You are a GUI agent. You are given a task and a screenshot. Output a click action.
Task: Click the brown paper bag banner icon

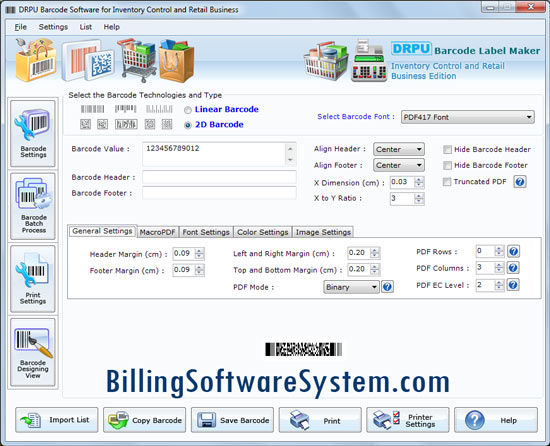(x=177, y=61)
